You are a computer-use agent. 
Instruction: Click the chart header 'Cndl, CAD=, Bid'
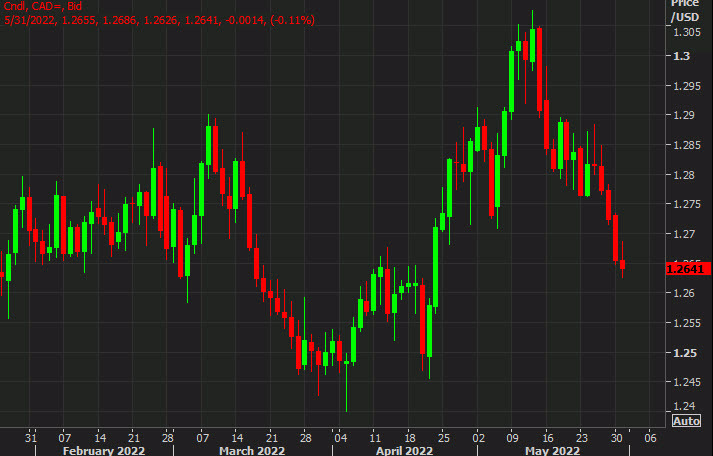[43, 6]
